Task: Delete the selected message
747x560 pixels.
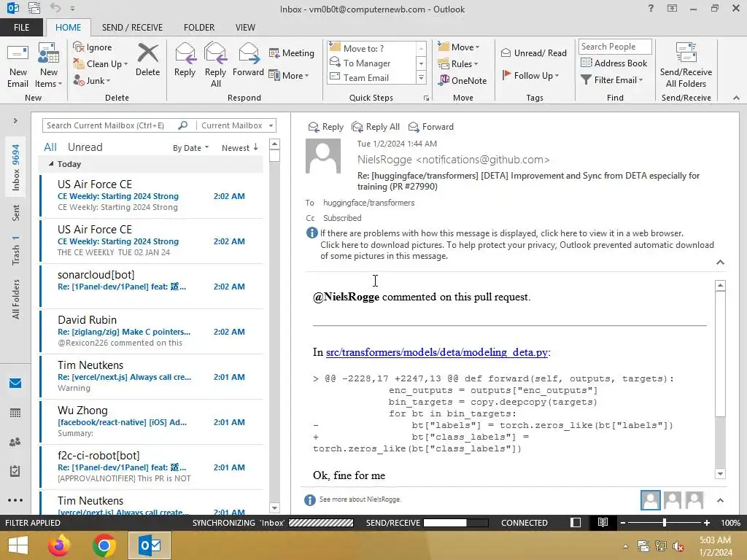Action: click(x=147, y=61)
